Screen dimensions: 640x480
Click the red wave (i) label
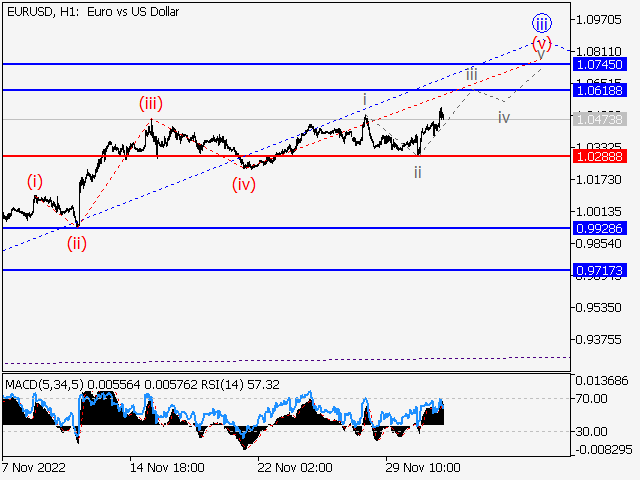click(35, 181)
